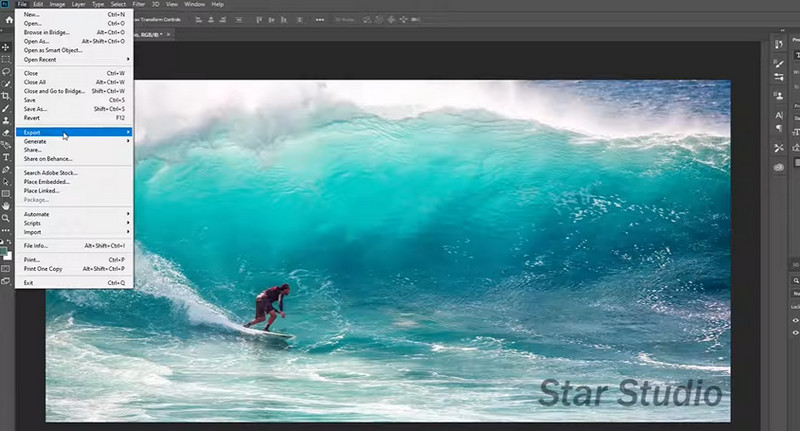Open the Filter menu
This screenshot has height=431, width=800.
tap(139, 4)
